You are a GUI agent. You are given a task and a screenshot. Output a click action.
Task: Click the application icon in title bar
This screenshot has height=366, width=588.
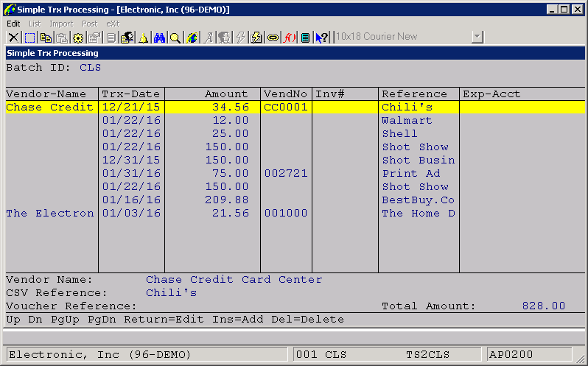click(10, 10)
